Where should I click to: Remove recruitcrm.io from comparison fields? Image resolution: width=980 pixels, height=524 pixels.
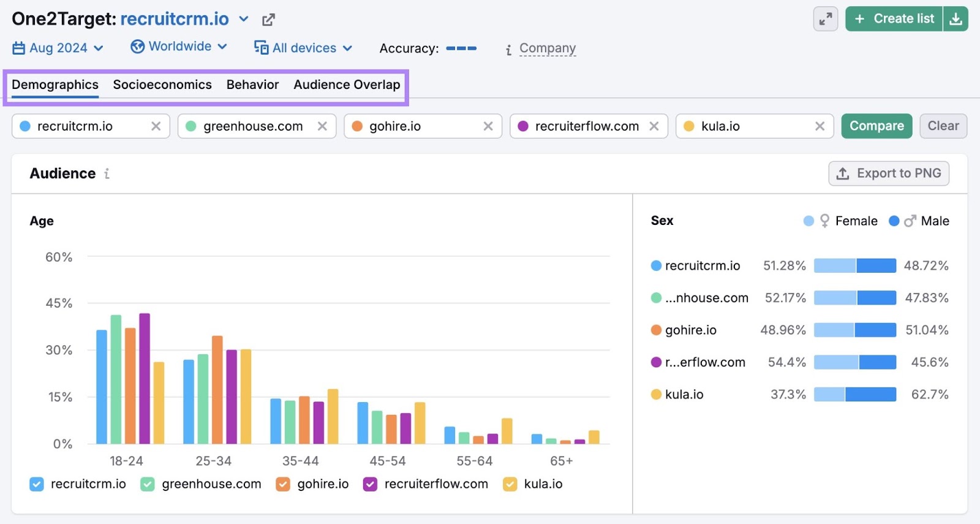point(156,126)
